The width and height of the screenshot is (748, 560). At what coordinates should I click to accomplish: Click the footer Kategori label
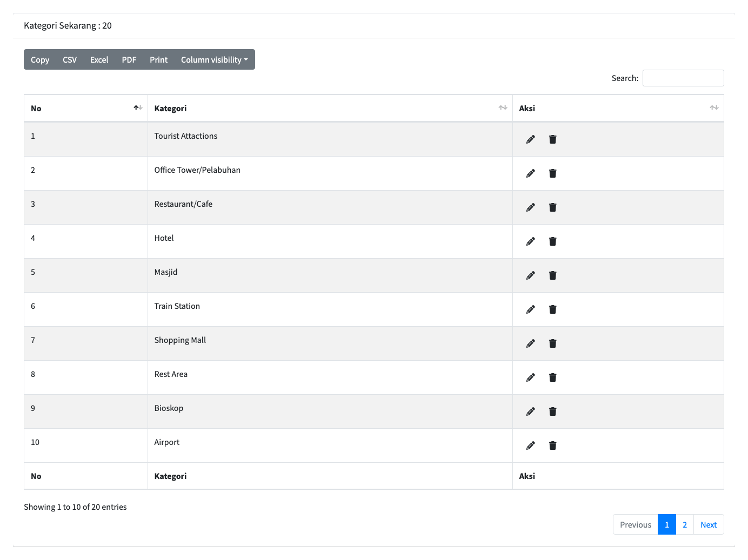pos(170,476)
